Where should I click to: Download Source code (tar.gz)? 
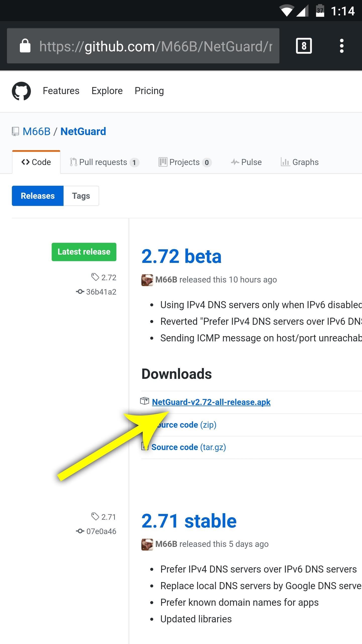(x=189, y=447)
